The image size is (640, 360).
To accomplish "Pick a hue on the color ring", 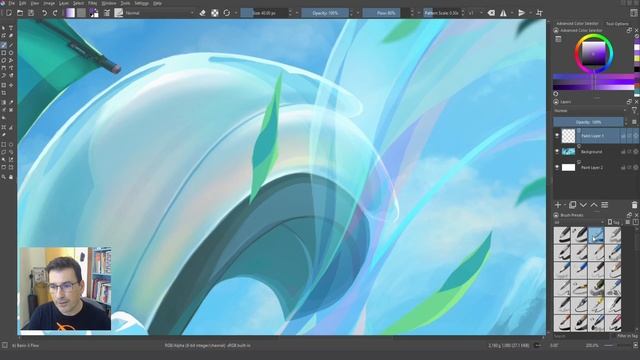I will [x=594, y=37].
